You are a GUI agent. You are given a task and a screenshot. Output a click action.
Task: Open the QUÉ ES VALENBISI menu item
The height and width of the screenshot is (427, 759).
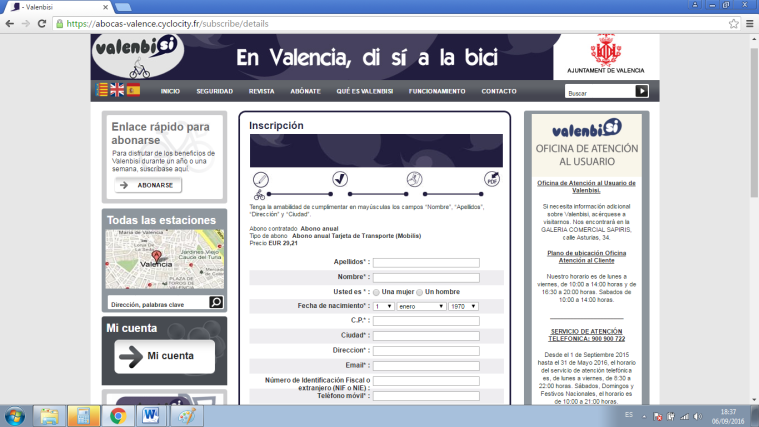click(365, 91)
